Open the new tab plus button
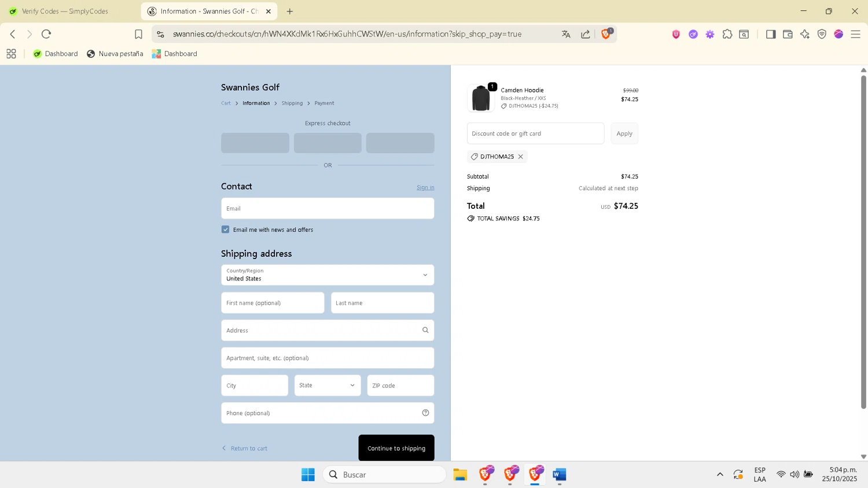Image resolution: width=868 pixels, height=488 pixels. coord(290,11)
